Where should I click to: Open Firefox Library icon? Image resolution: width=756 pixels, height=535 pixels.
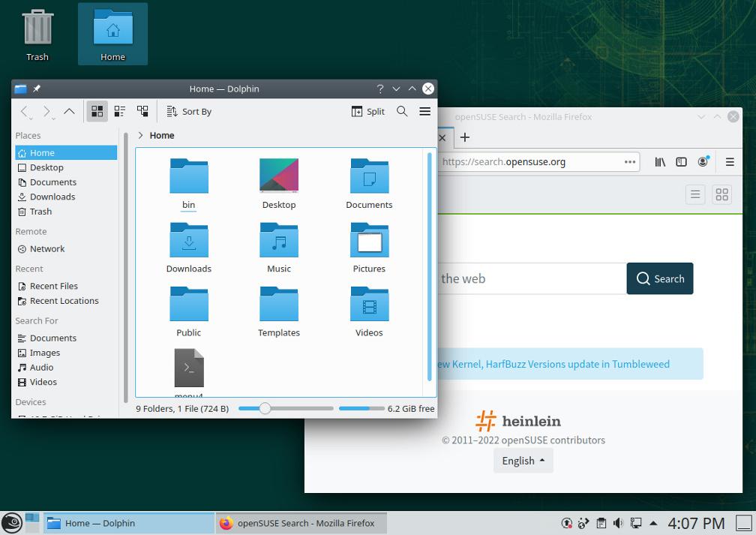[x=660, y=162]
